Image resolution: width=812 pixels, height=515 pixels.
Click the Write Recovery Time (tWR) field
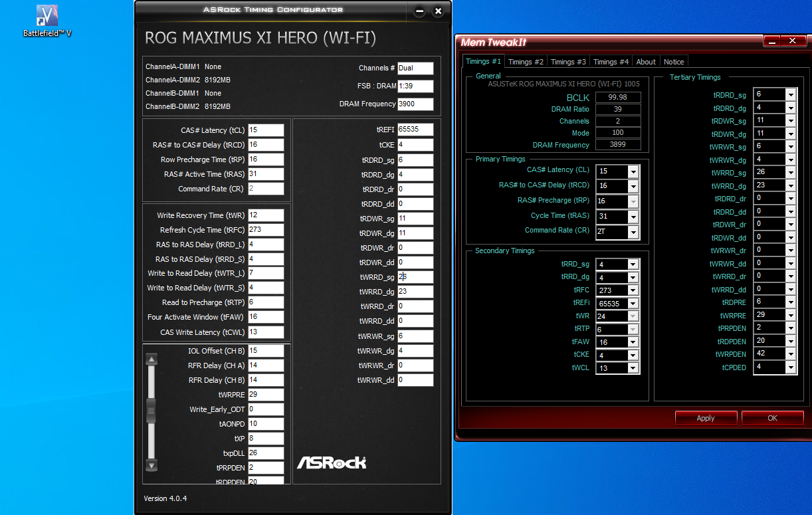[266, 215]
